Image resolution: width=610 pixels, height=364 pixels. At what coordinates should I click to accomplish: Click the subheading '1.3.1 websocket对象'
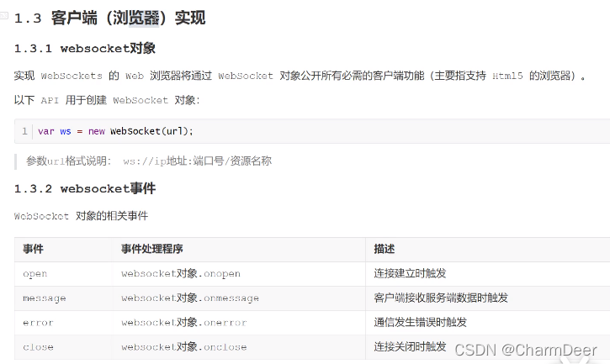pos(85,48)
